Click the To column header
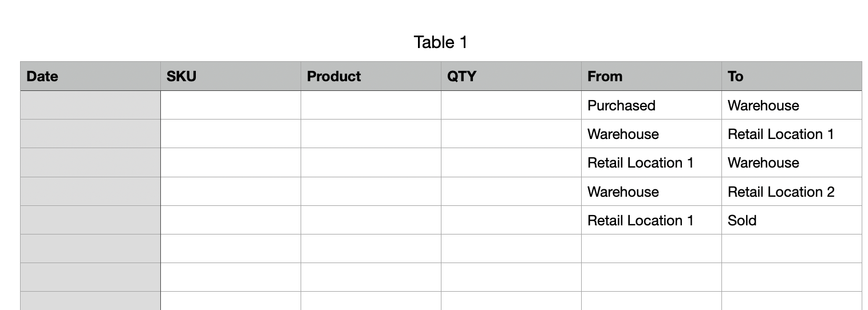 (x=792, y=76)
